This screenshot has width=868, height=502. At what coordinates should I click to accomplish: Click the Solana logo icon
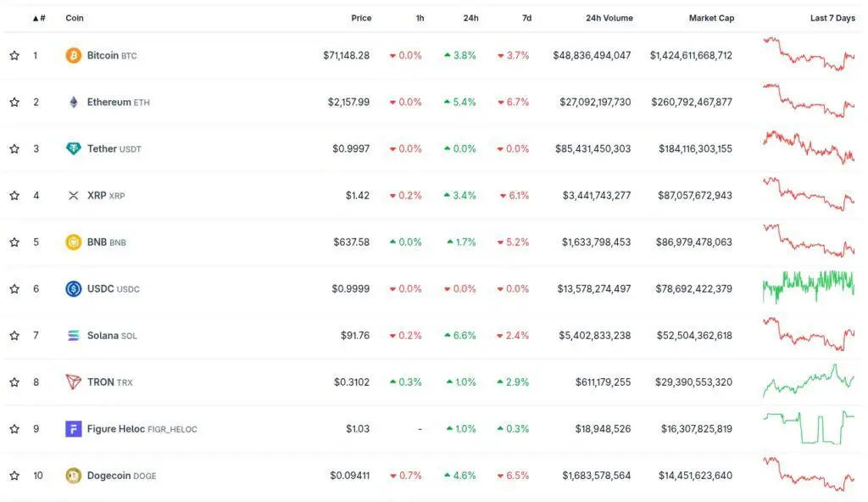tap(74, 336)
